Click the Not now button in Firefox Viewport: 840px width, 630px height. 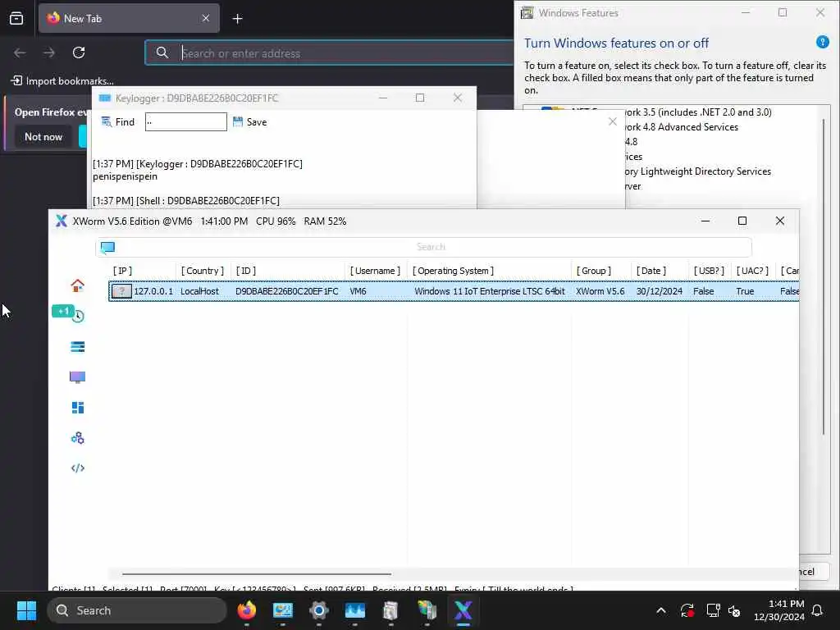click(43, 137)
